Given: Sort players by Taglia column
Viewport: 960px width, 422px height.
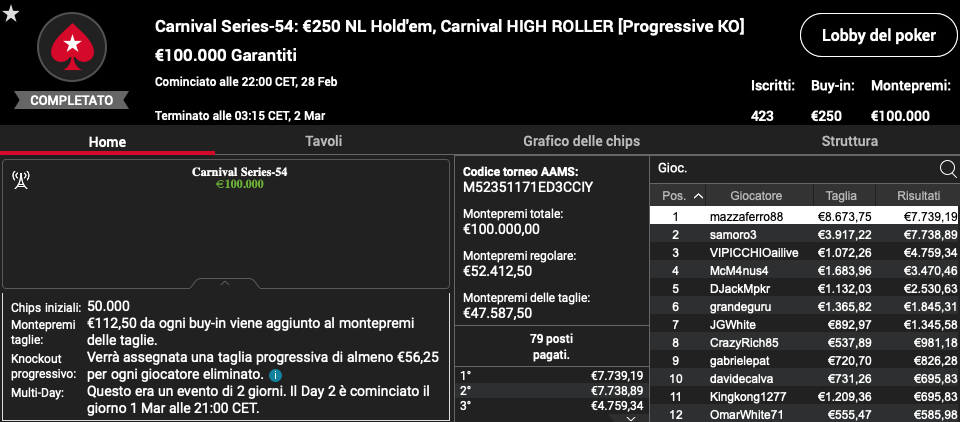Looking at the screenshot, I should pos(841,196).
